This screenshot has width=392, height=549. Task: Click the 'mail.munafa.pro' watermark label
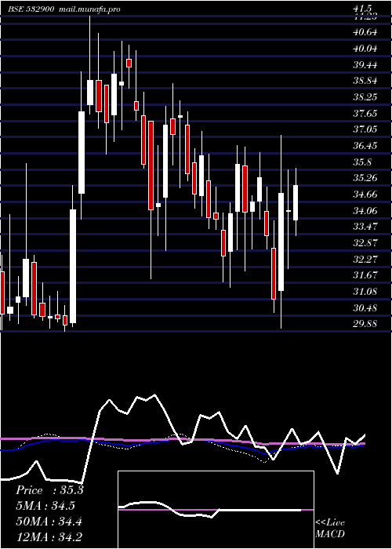click(90, 9)
